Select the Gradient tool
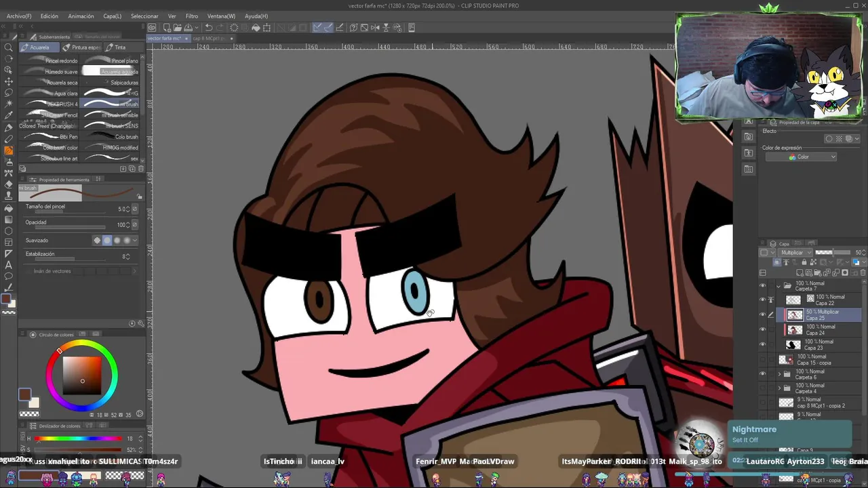 coord(8,219)
